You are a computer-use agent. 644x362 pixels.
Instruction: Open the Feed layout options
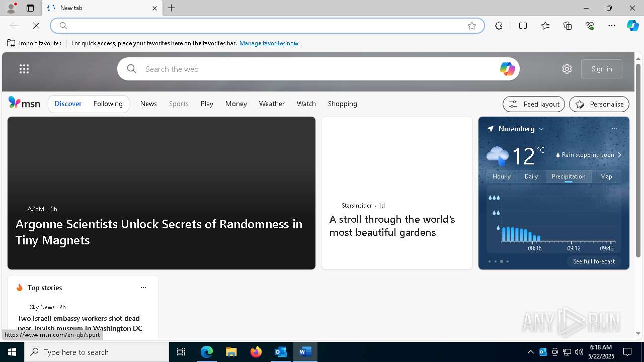[x=534, y=104]
